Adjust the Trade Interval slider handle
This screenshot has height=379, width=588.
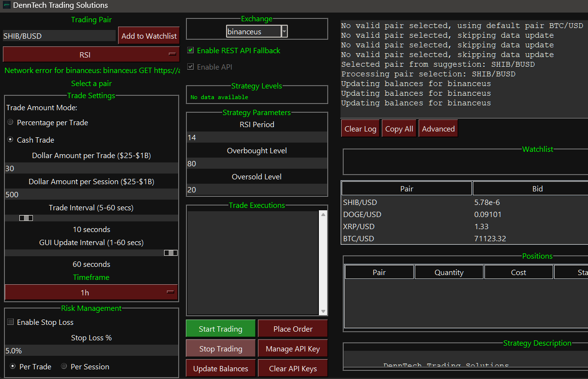tap(27, 218)
